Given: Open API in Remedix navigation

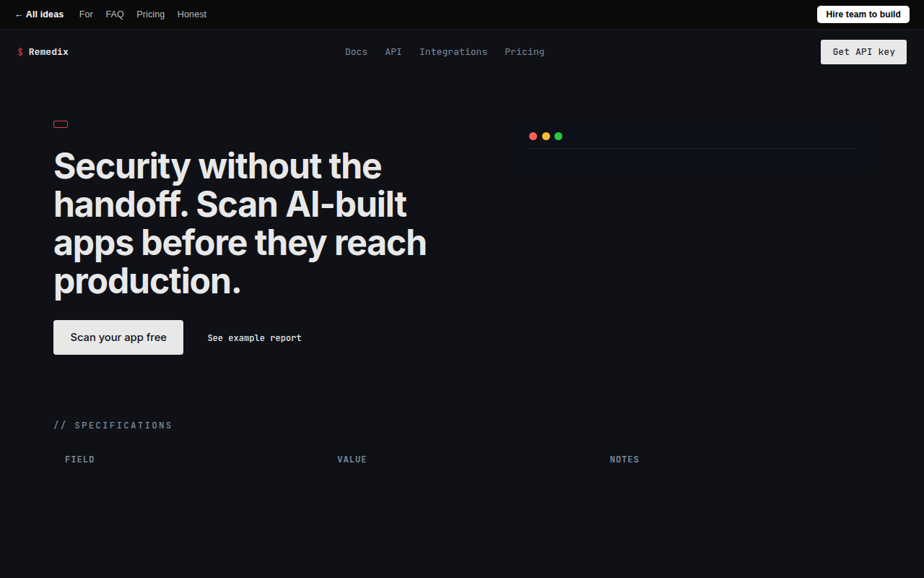Looking at the screenshot, I should [x=393, y=52].
